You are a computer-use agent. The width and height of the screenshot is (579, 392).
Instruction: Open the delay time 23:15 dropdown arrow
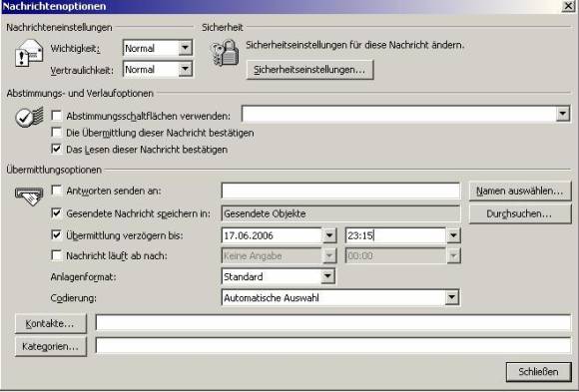(x=453, y=235)
